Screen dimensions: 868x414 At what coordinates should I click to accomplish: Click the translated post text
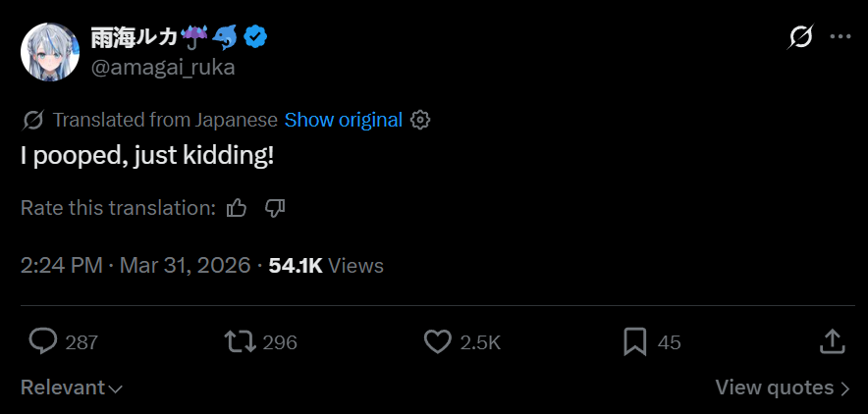tap(147, 155)
